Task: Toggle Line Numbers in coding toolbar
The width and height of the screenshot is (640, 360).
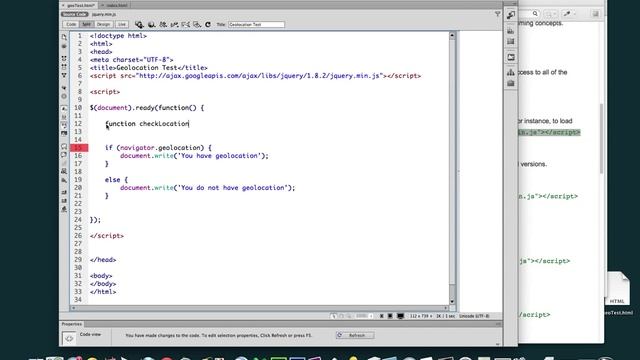Action: tap(64, 108)
